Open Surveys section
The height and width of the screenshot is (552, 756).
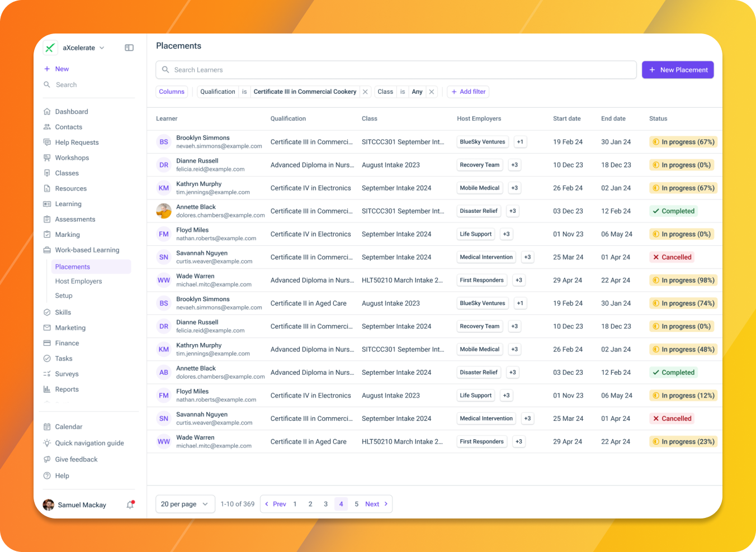pyautogui.click(x=67, y=374)
